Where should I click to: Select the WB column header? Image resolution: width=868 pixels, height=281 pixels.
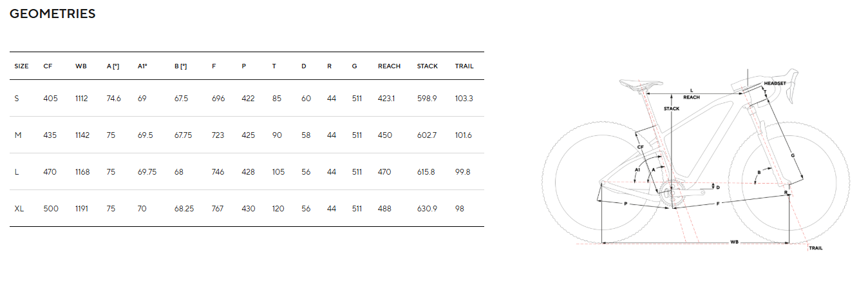click(80, 66)
